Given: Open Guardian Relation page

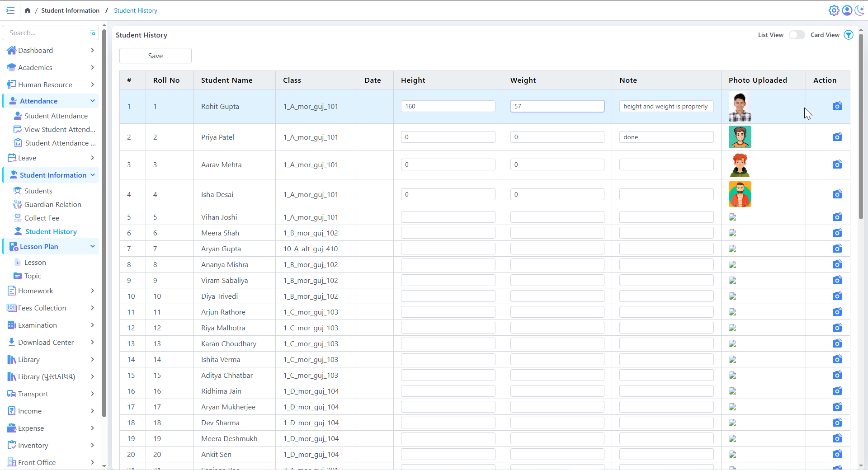Looking at the screenshot, I should click(x=52, y=204).
